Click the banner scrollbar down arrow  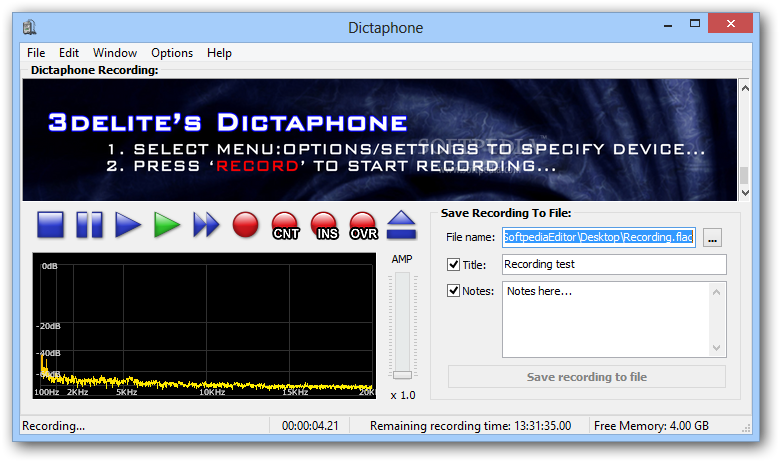pos(745,192)
